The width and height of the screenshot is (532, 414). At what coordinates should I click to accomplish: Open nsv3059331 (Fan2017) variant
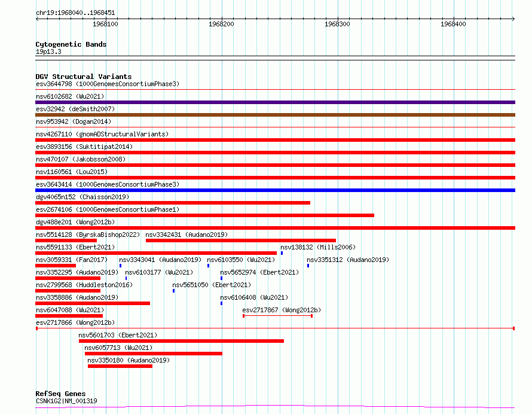pyautogui.click(x=72, y=260)
